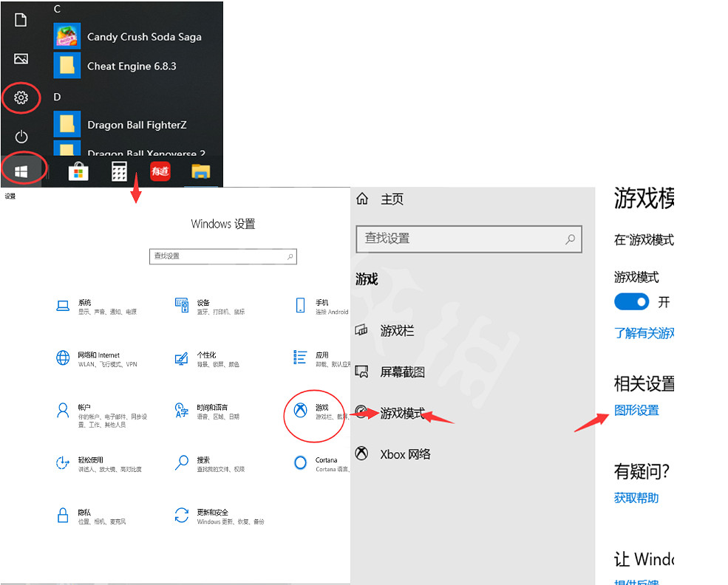Click the 获取帮助 help link
The width and height of the screenshot is (728, 585).
[x=636, y=499]
